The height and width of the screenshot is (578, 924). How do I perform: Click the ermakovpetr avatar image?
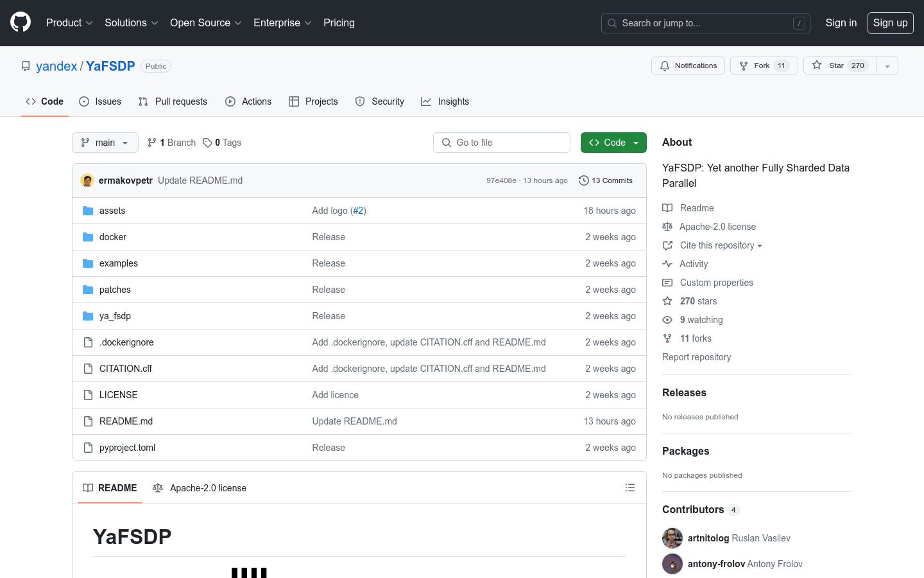87,180
